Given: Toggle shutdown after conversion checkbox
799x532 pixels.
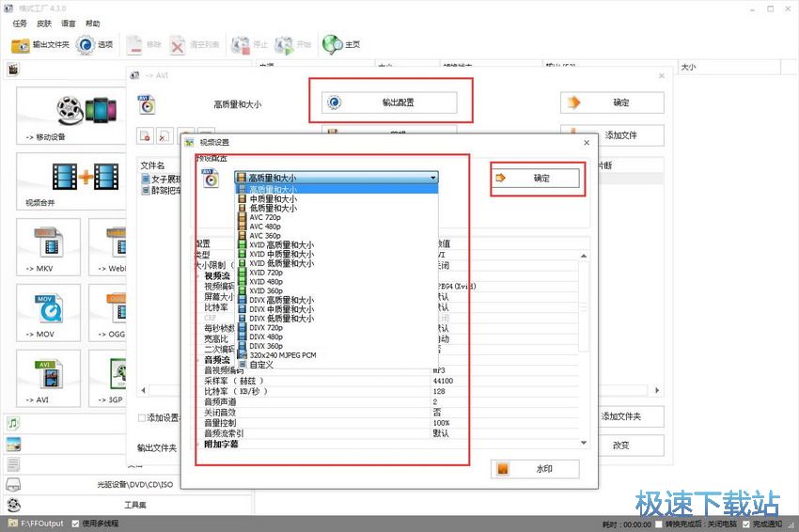Looking at the screenshot, I should [659, 524].
